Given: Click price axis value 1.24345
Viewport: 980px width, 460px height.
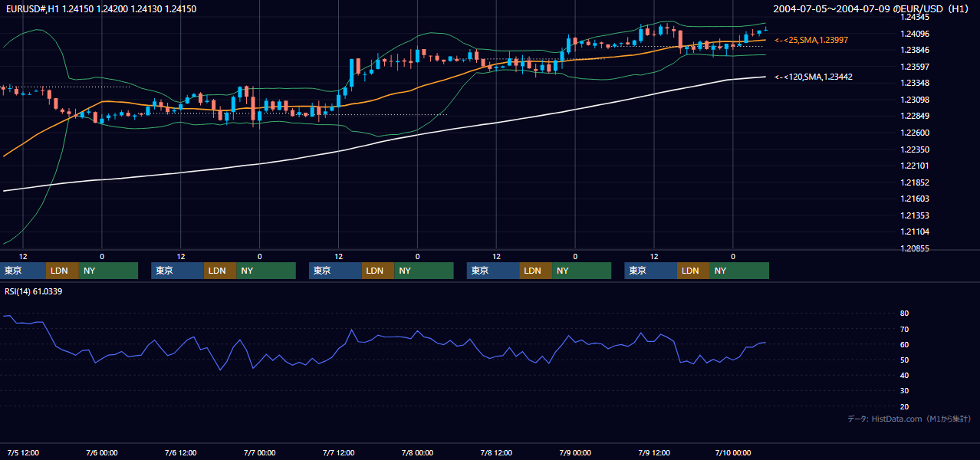Looking at the screenshot, I should [915, 17].
